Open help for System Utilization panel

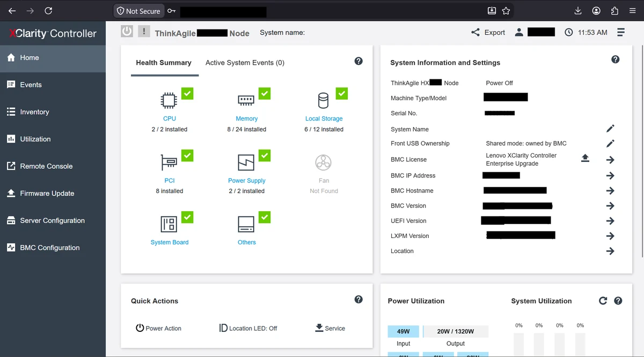618,301
